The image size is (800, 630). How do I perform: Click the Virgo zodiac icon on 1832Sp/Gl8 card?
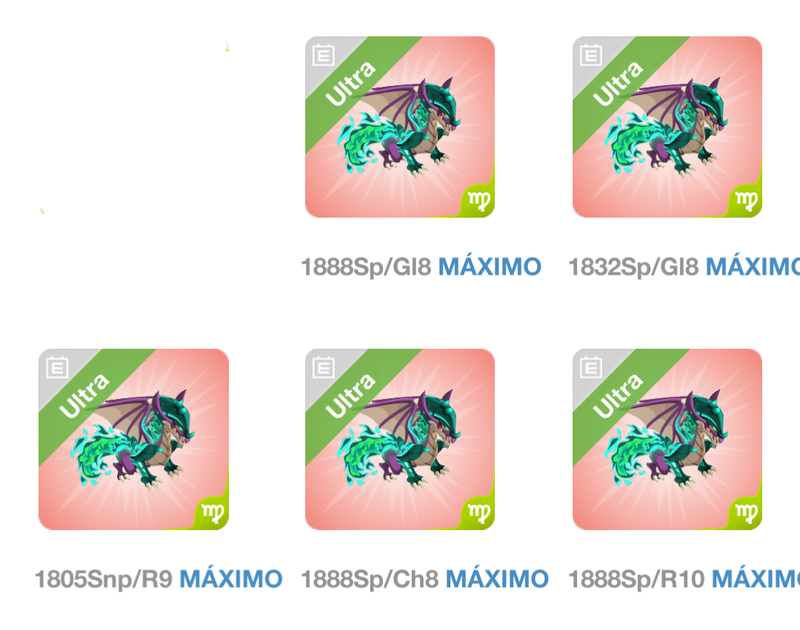[746, 200]
